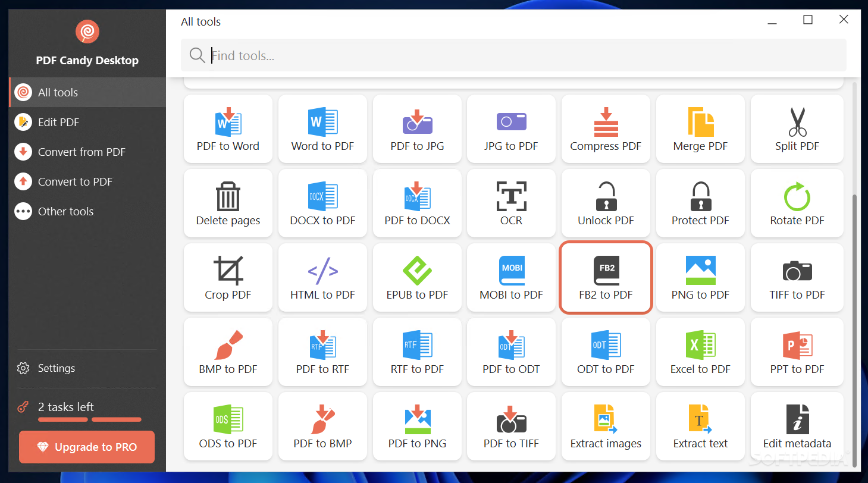Viewport: 868px width, 483px height.
Task: Select the Extract images tool
Action: coord(606,426)
